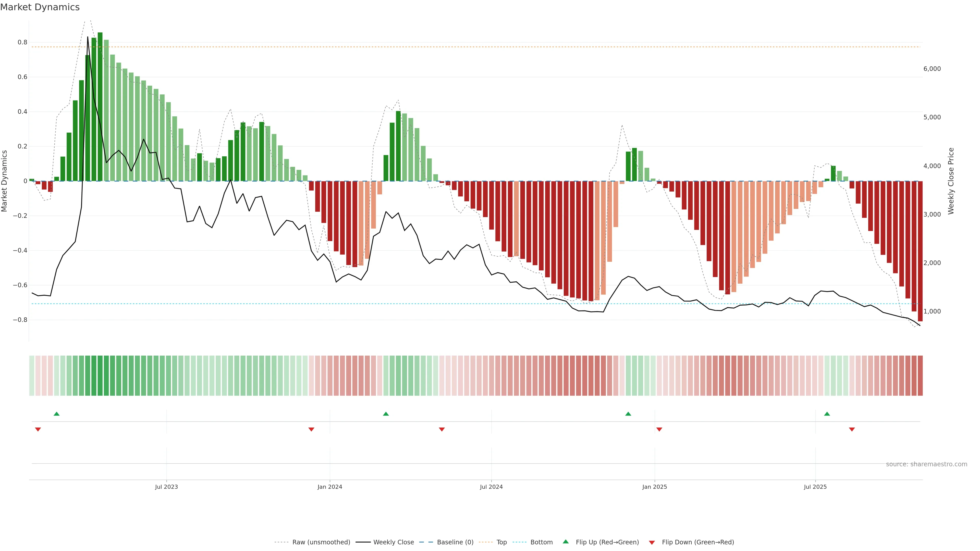Click the Jul 2023 x-axis label

click(166, 487)
